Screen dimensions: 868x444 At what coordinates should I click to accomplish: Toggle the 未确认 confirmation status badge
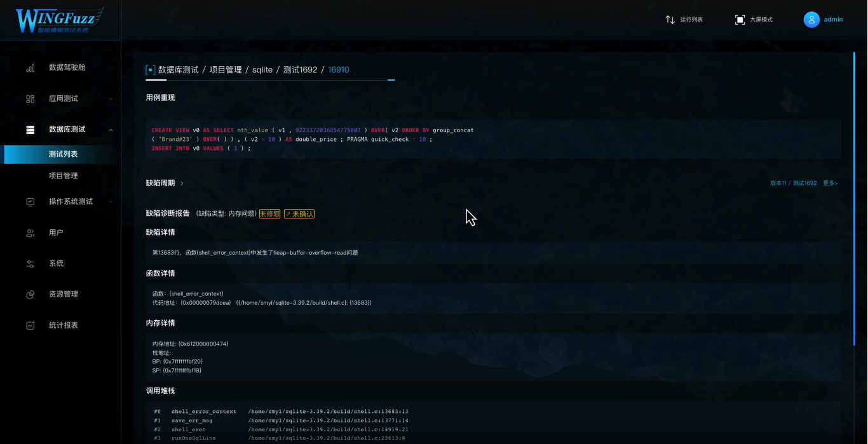299,214
